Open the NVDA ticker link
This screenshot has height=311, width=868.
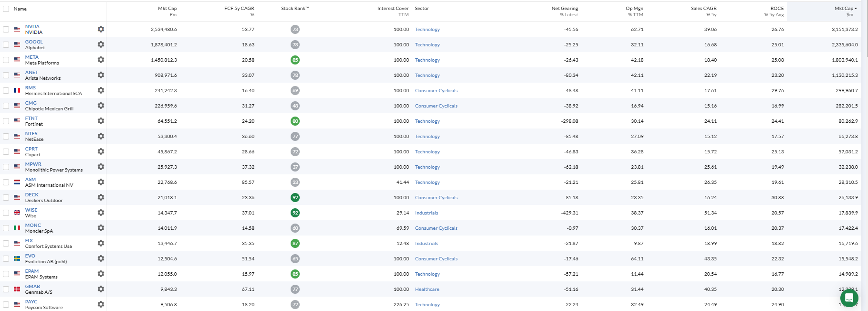[32, 27]
